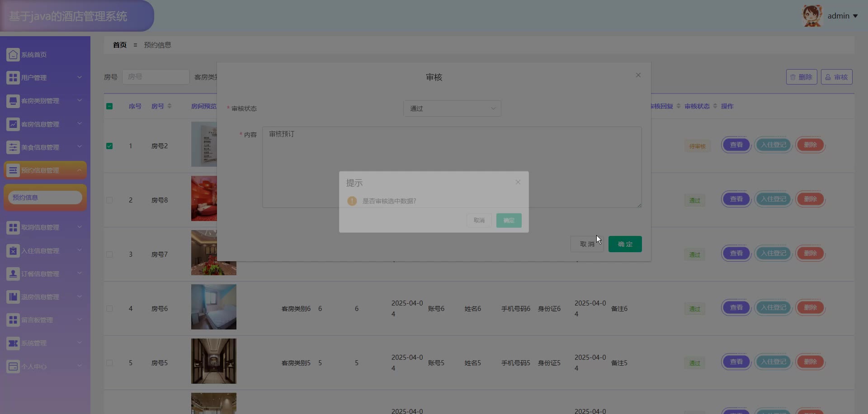Close the 提示 confirmation prompt with X
This screenshot has height=414, width=868.
coord(518,182)
